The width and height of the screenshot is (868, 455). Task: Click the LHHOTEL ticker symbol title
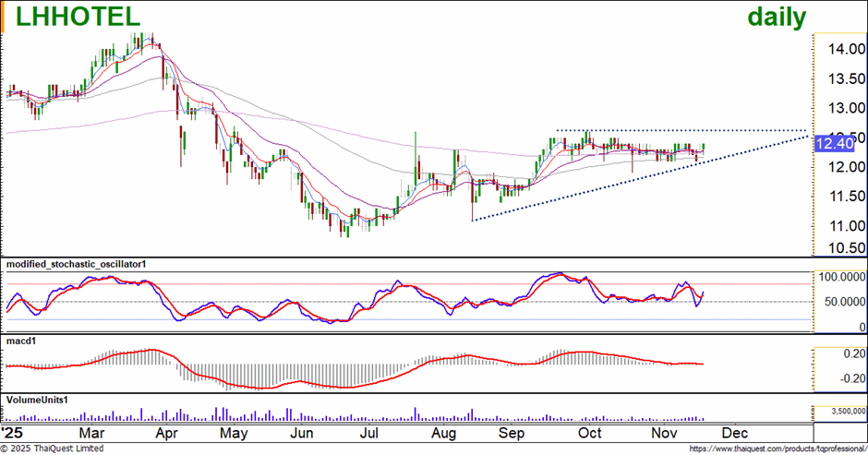click(74, 16)
